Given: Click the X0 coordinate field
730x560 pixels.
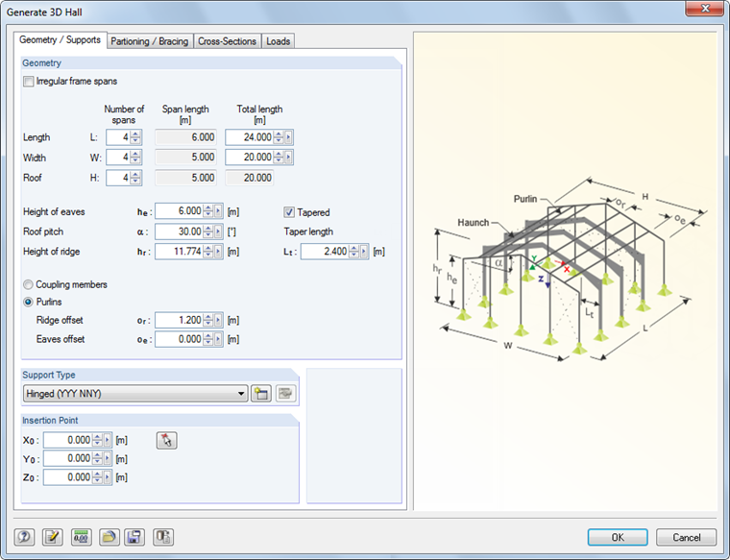Looking at the screenshot, I should 68,440.
